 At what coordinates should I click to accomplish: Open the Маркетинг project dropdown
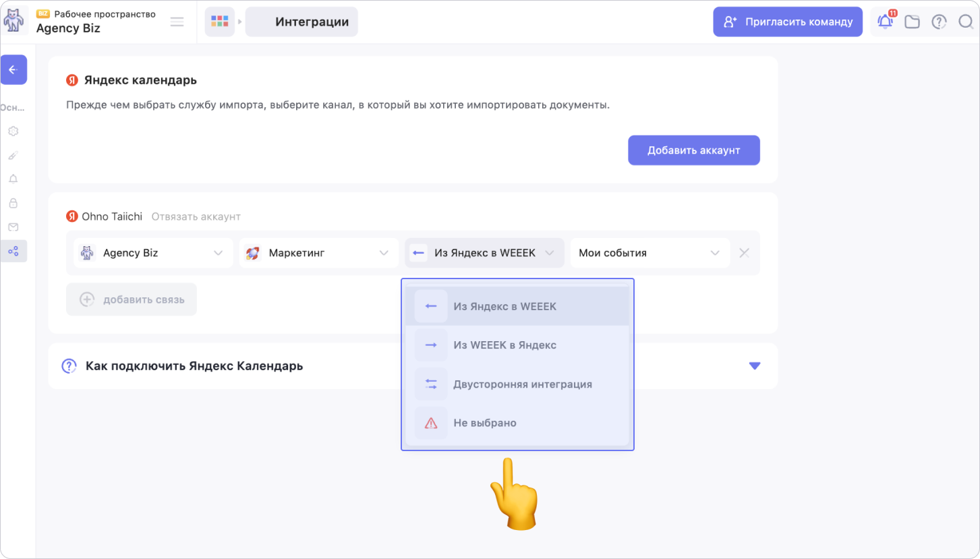tap(318, 253)
